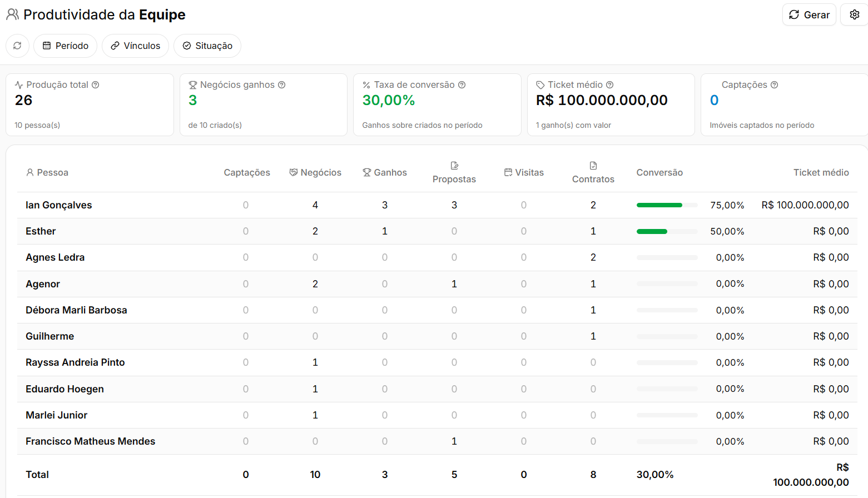Open the settings gear icon
Viewport: 868px width, 498px height.
coord(855,14)
